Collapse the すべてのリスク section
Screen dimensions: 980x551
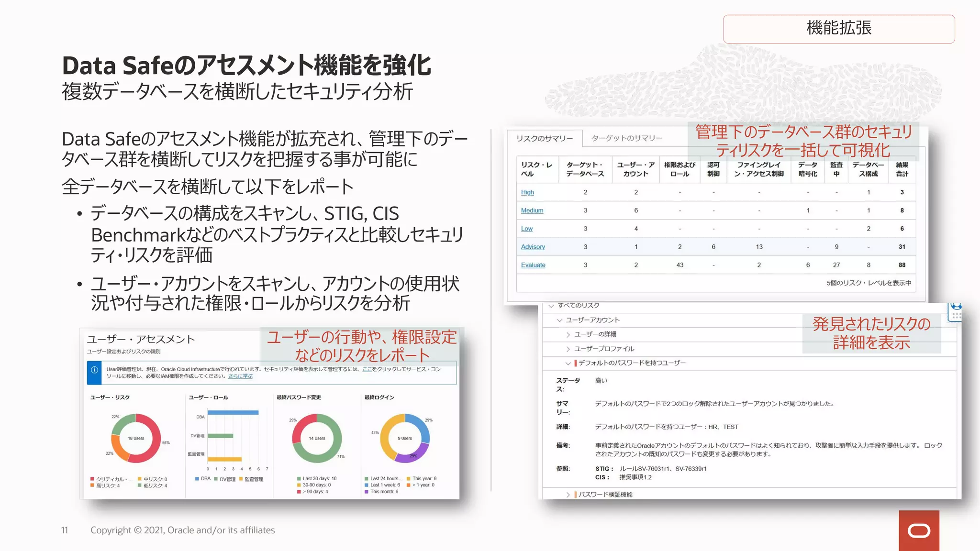point(551,306)
